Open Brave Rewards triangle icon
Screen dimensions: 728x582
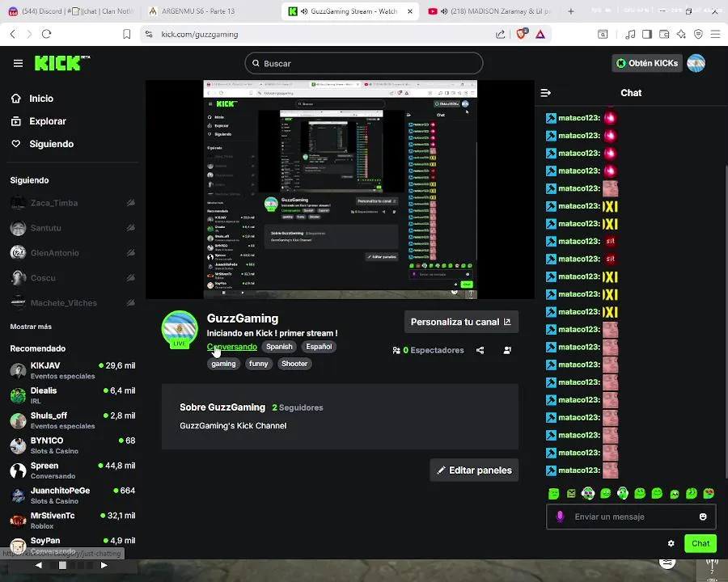[540, 34]
